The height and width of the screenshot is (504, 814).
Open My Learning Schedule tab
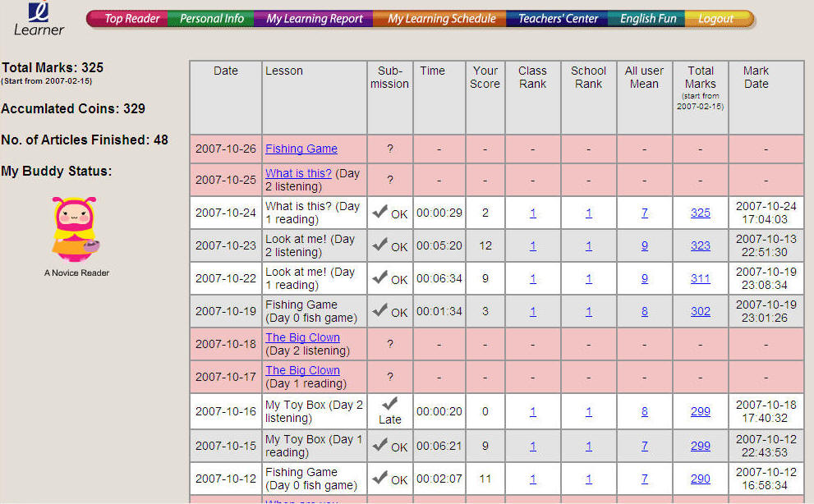click(x=441, y=19)
